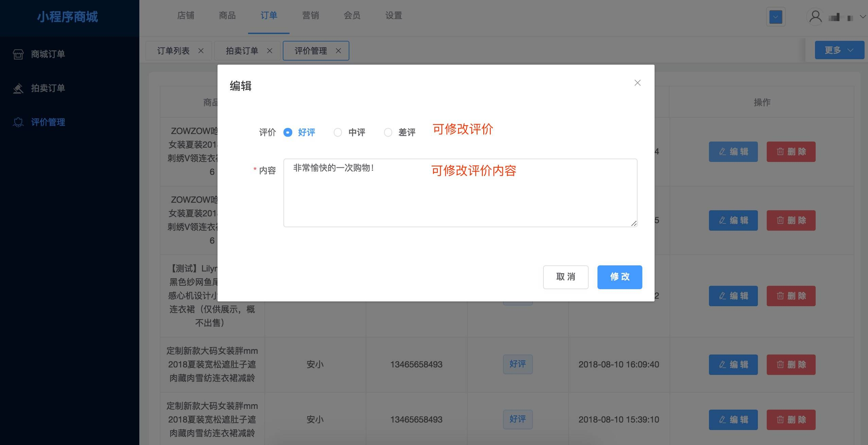Choose the 差评 radio option
The image size is (868, 445).
(x=388, y=132)
